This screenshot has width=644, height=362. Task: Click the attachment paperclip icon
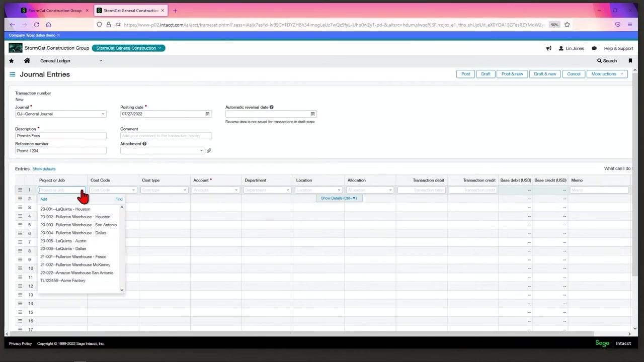pyautogui.click(x=209, y=150)
